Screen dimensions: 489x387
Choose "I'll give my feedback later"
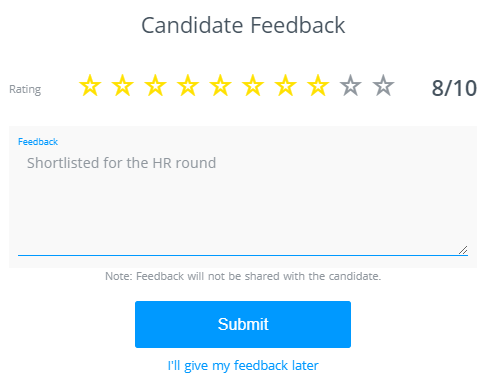click(243, 366)
